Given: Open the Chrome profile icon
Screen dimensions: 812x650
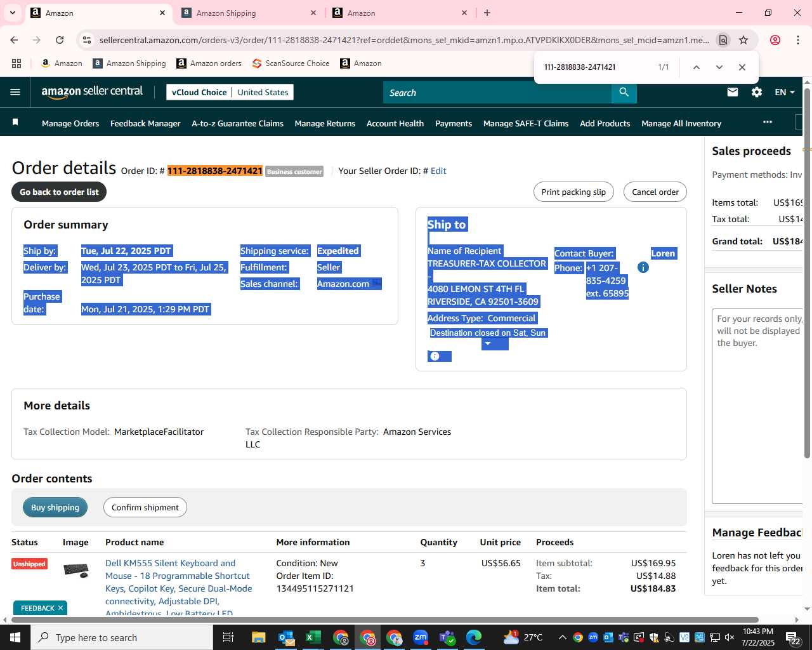Looking at the screenshot, I should click(775, 40).
